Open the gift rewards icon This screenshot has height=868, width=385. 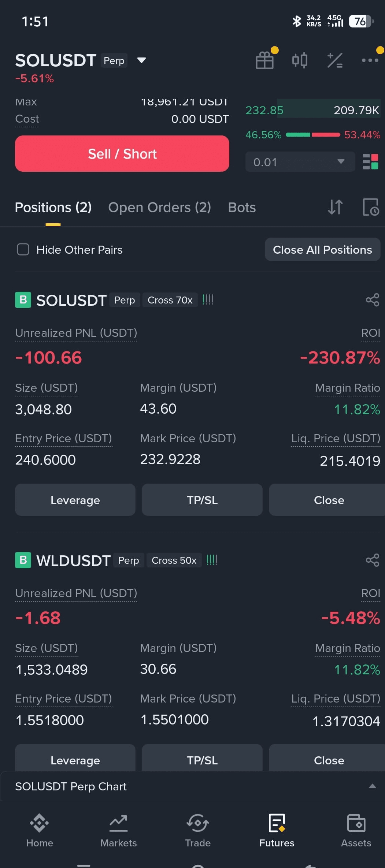264,60
